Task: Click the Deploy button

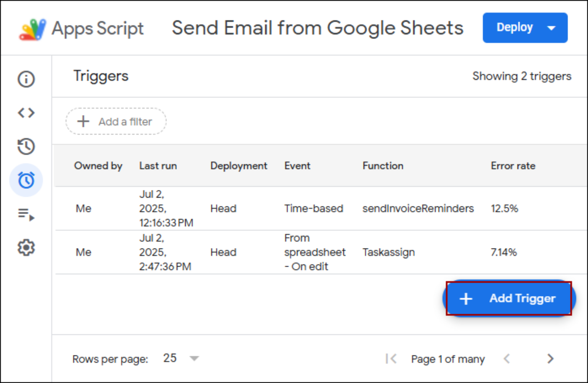Action: click(x=514, y=28)
